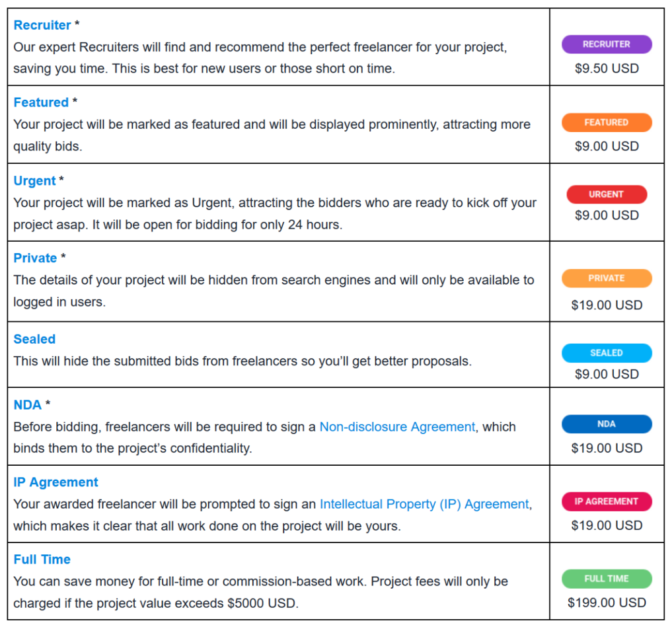Click the $9.50 USD recruiter price
The width and height of the screenshot is (672, 629).
[x=607, y=68]
